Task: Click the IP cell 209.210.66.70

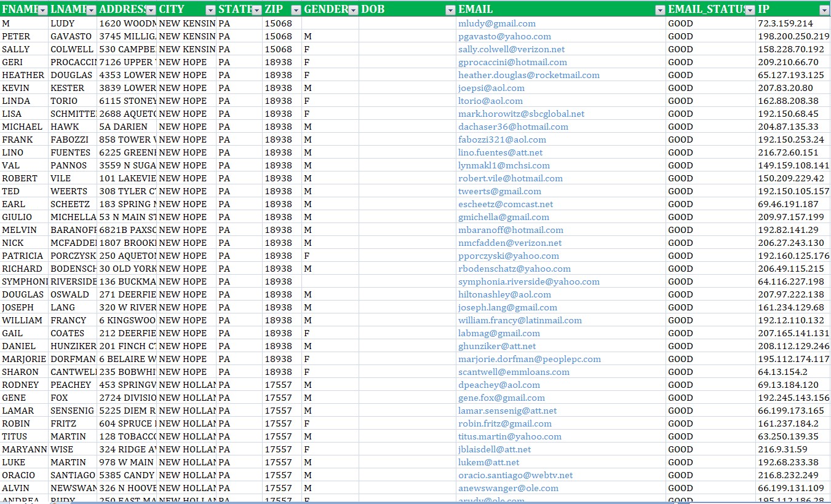Action: click(x=793, y=62)
